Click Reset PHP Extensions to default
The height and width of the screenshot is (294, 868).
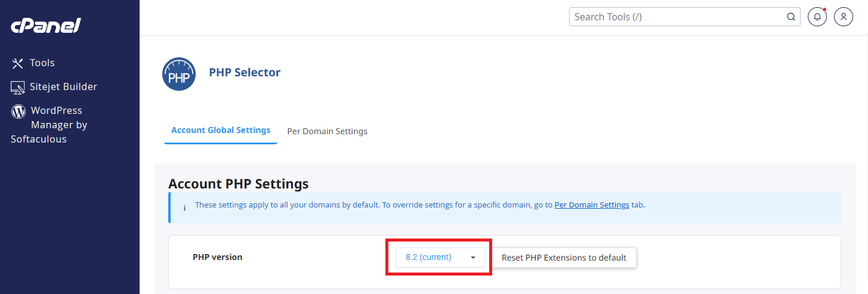pos(564,258)
